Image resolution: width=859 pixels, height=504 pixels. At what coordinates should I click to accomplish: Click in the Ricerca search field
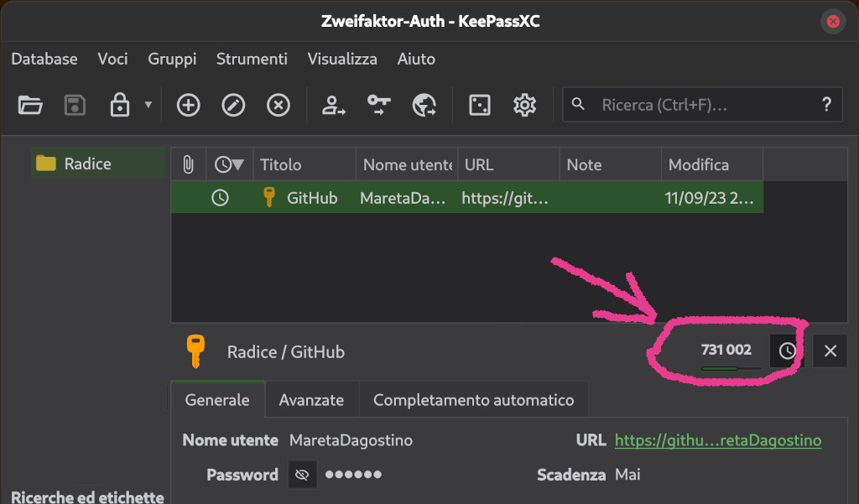[696, 106]
